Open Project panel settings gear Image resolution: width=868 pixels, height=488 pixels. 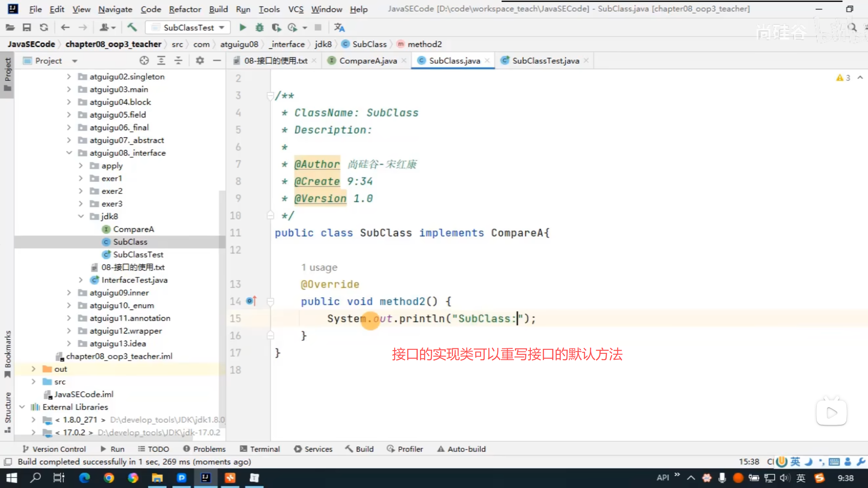[200, 61]
